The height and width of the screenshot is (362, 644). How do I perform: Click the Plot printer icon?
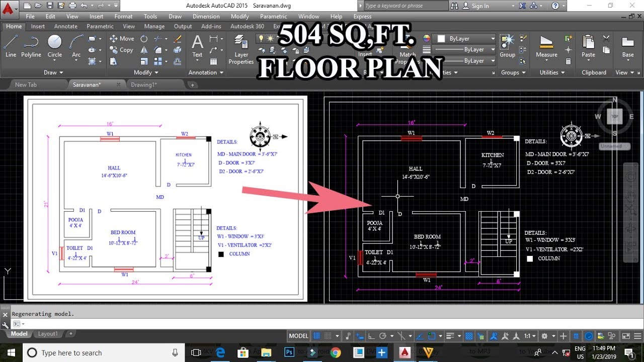tap(72, 6)
